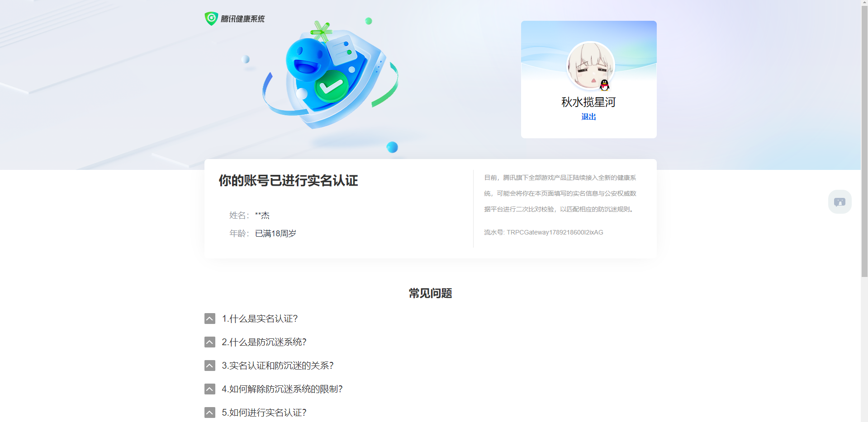Screen dimensions: 868x422
Task: Click the user avatar of 秋水揽星河
Action: pyautogui.click(x=591, y=66)
